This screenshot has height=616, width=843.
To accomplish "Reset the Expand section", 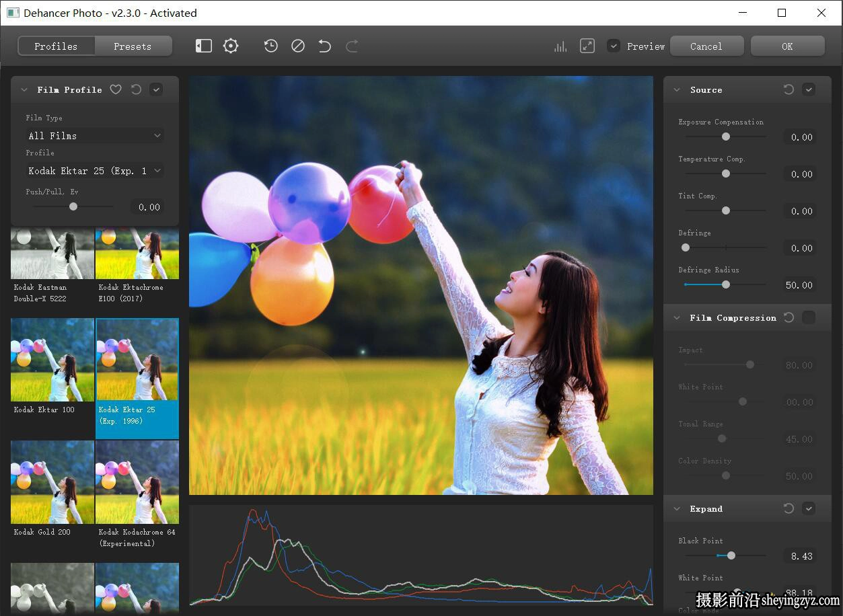I will coord(789,508).
